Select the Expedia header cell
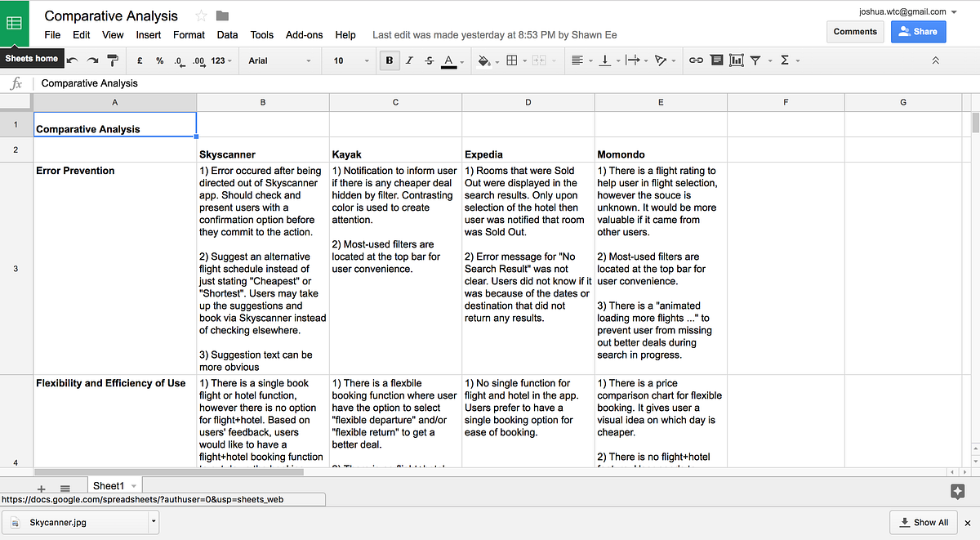 point(528,150)
